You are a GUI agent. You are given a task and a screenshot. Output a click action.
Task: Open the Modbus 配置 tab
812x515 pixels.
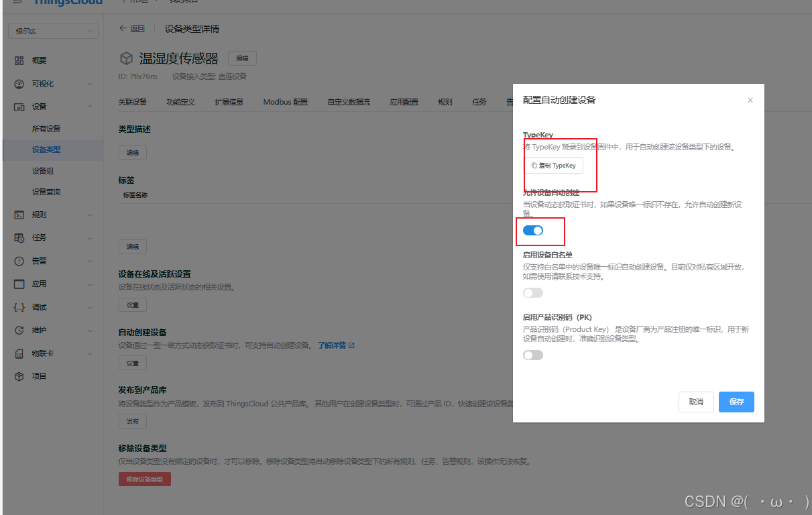[x=285, y=102]
